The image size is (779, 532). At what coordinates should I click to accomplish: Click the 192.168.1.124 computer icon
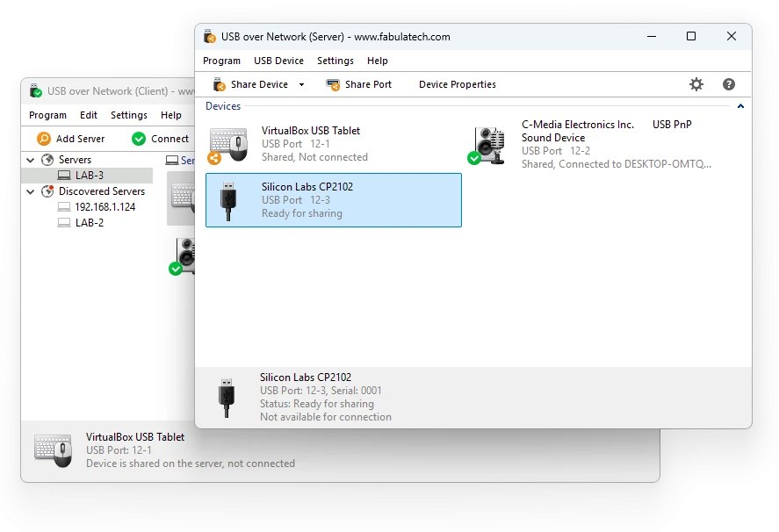click(64, 207)
